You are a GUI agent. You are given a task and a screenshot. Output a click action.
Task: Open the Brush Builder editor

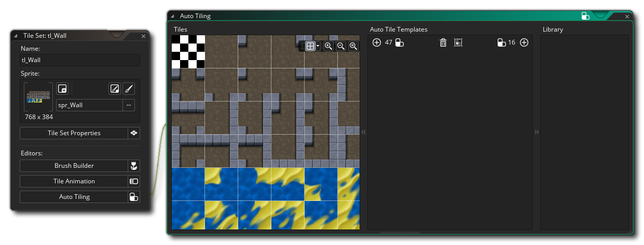coord(74,166)
